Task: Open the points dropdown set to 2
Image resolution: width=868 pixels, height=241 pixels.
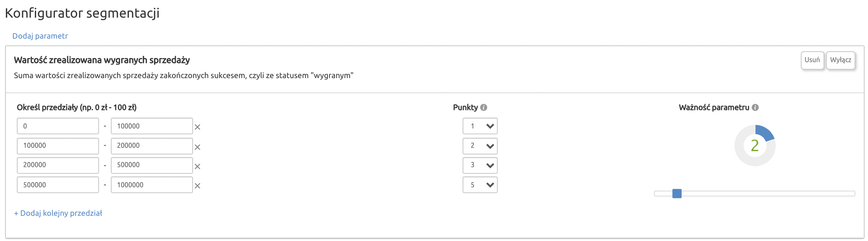Action: (480, 146)
